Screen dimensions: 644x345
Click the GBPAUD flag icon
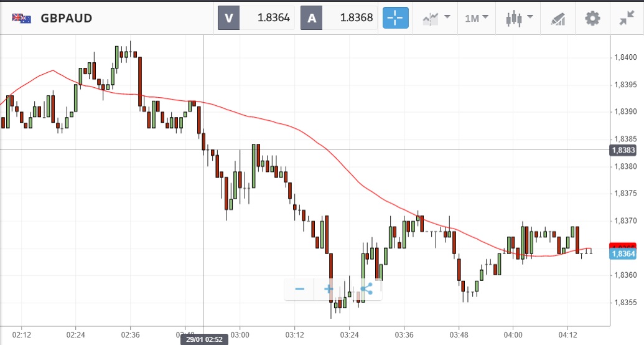[x=22, y=18]
